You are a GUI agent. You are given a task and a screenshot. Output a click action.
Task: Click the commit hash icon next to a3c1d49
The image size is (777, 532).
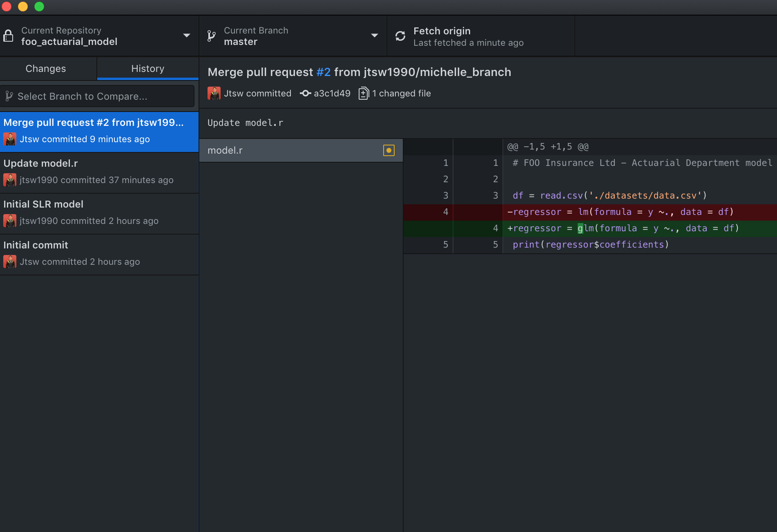click(x=306, y=93)
